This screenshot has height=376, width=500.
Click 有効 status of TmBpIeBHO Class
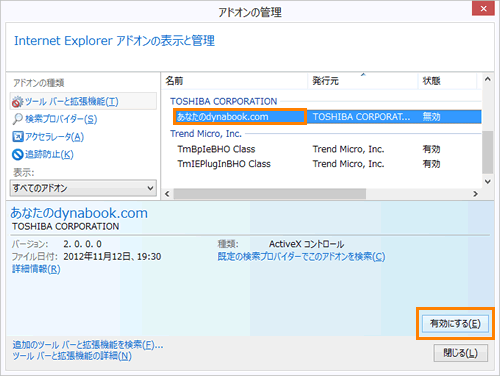[432, 149]
